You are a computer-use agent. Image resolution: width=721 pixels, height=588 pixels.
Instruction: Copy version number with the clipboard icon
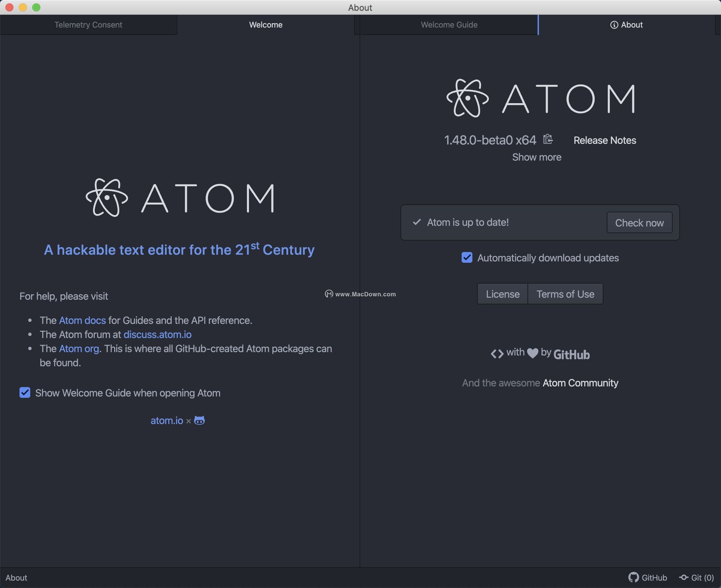tap(548, 139)
